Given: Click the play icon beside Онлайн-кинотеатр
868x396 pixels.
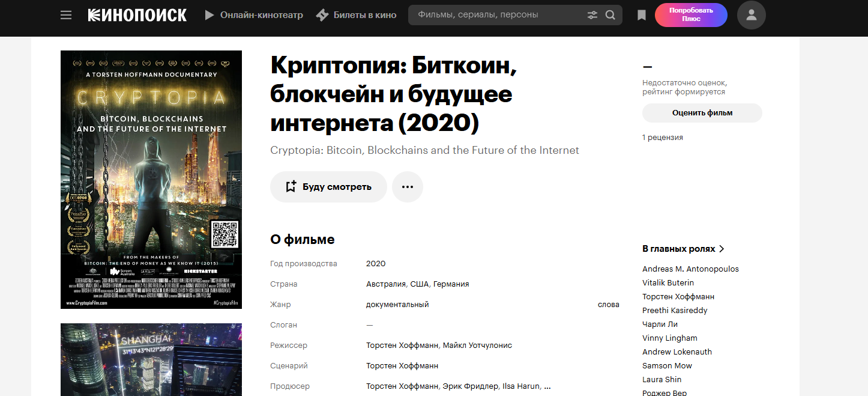Looking at the screenshot, I should [x=209, y=15].
